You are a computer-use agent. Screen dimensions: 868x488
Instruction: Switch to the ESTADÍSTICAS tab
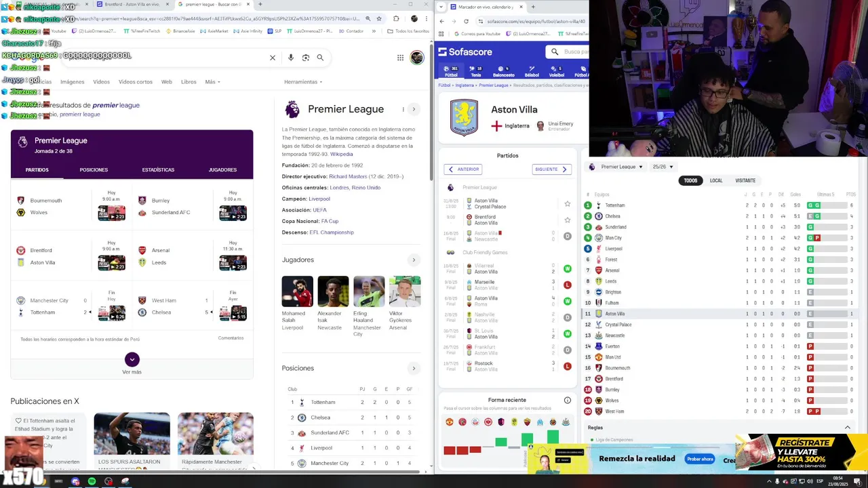(x=158, y=170)
